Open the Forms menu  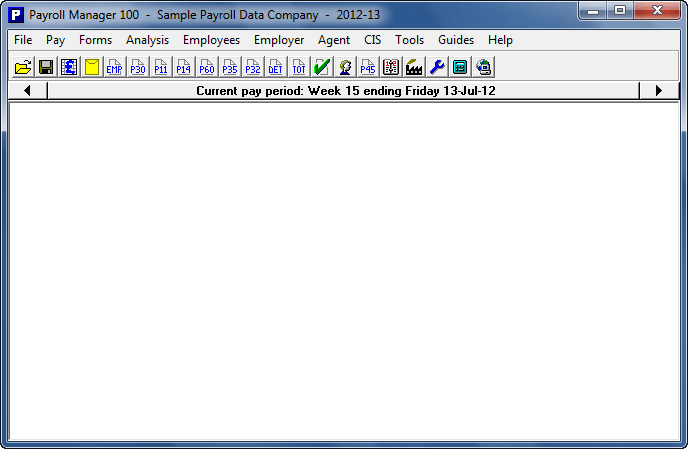(95, 40)
